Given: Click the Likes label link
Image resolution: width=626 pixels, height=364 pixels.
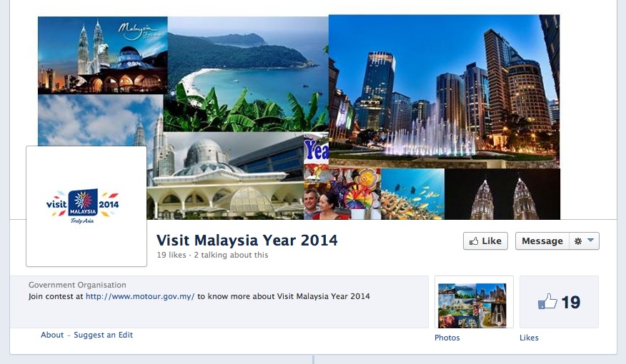Looking at the screenshot, I should [529, 338].
